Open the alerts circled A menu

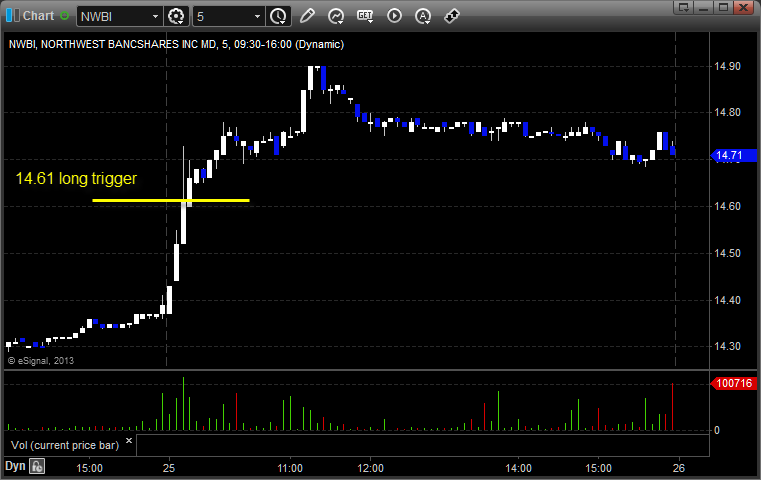tap(423, 16)
